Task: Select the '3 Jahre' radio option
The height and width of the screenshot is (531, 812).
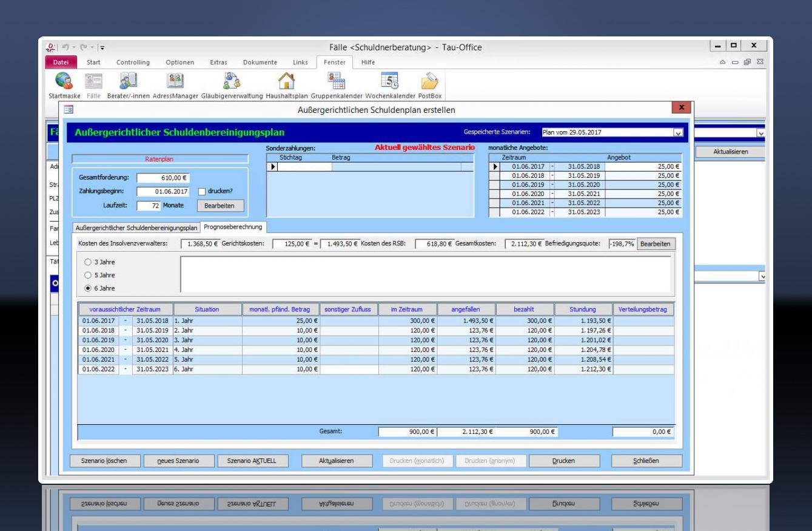Action: click(x=89, y=262)
